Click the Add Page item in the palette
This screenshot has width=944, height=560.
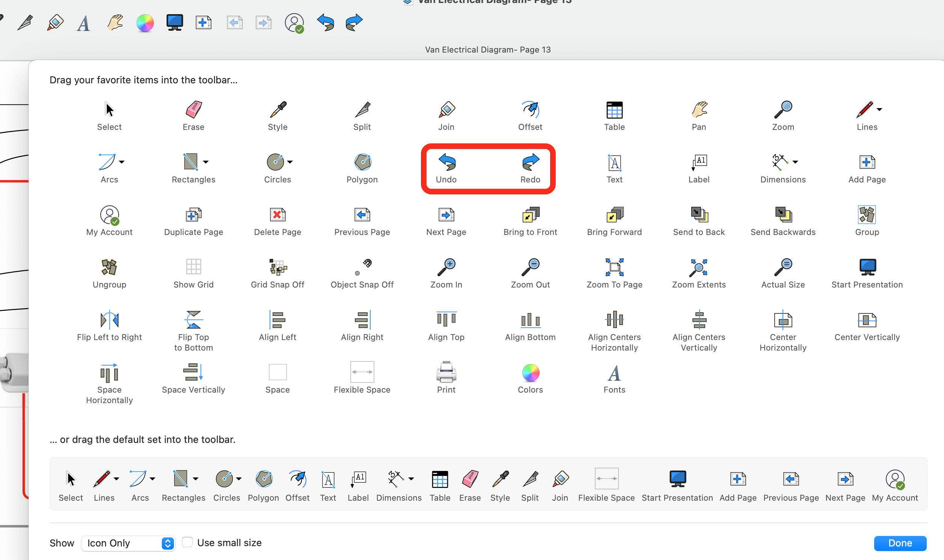[x=867, y=168]
